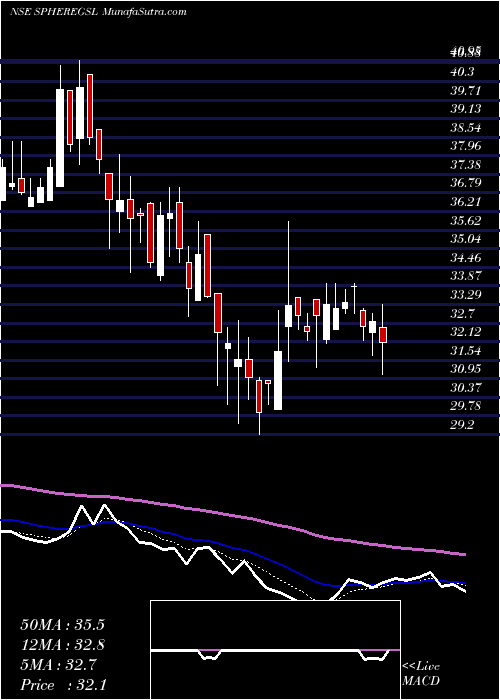The width and height of the screenshot is (500, 700).
Task: Click the 12MA : 32.8 readout
Action: click(x=64, y=645)
